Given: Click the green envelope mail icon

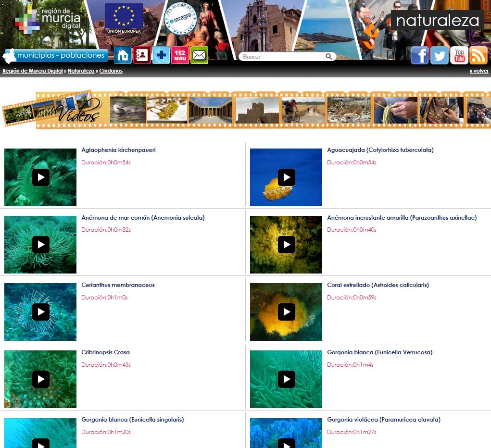Looking at the screenshot, I should (x=199, y=55).
